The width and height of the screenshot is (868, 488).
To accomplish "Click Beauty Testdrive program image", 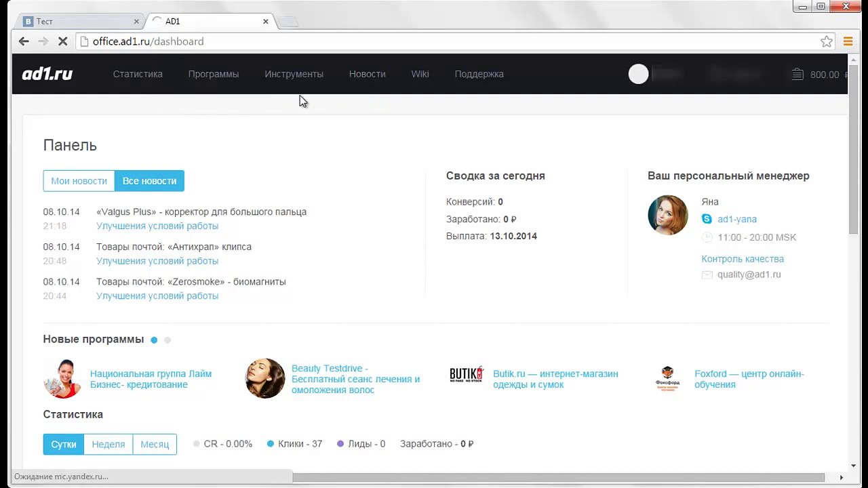I will [x=265, y=378].
